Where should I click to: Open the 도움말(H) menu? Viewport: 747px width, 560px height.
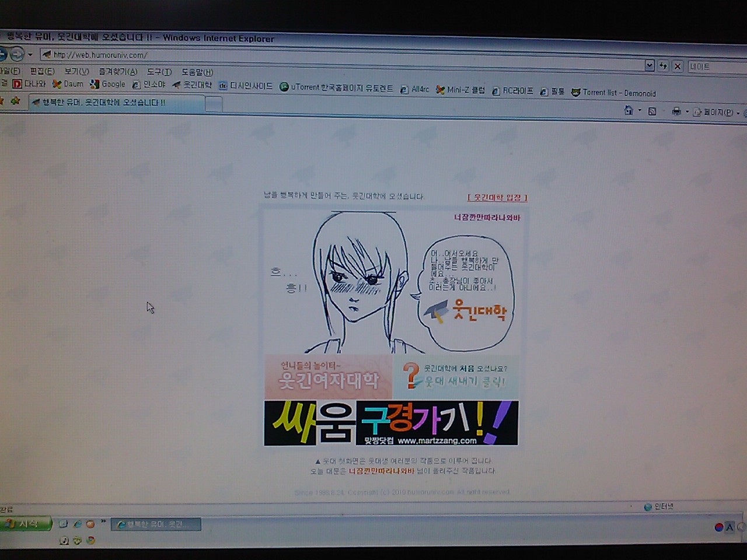tap(197, 72)
